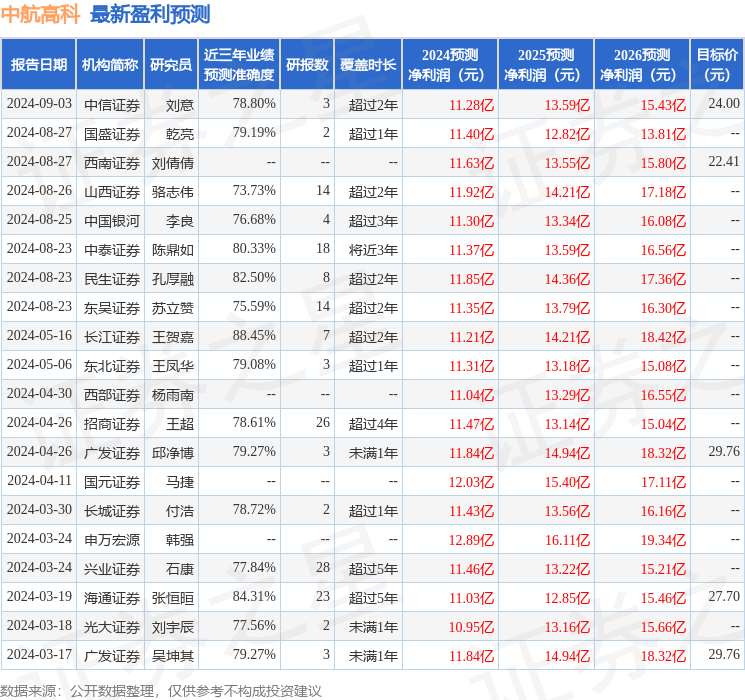
Task: Click the 申万宏源 institution cell
Action: click(112, 540)
